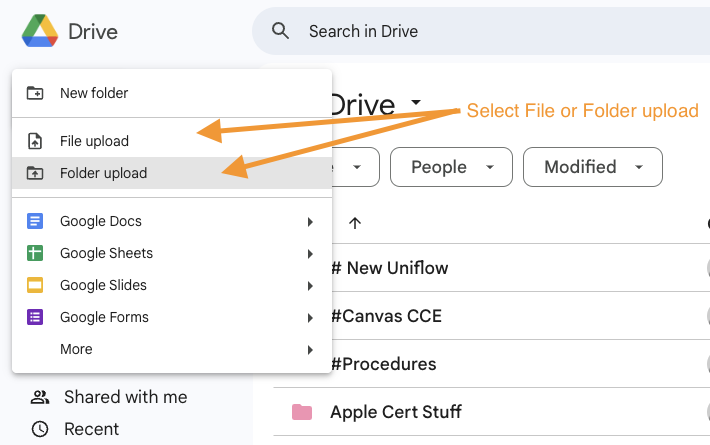
Task: Expand Google Slides submenu arrow
Action: pos(310,286)
